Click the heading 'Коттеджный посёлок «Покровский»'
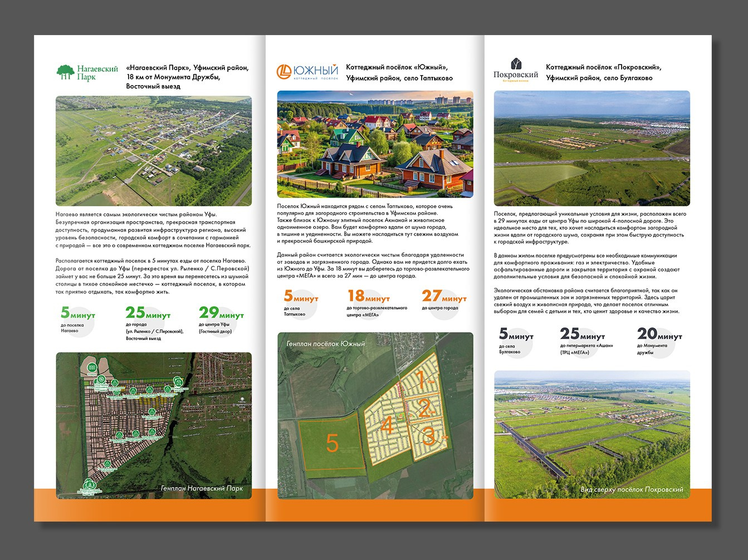Viewport: 748px width, 560px height. coord(603,67)
